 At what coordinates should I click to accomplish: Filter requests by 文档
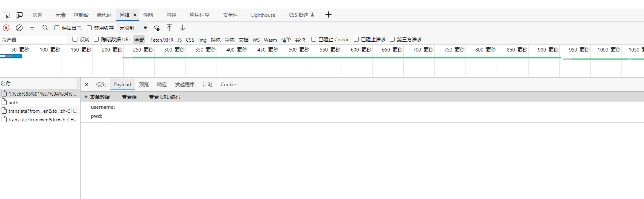click(243, 40)
